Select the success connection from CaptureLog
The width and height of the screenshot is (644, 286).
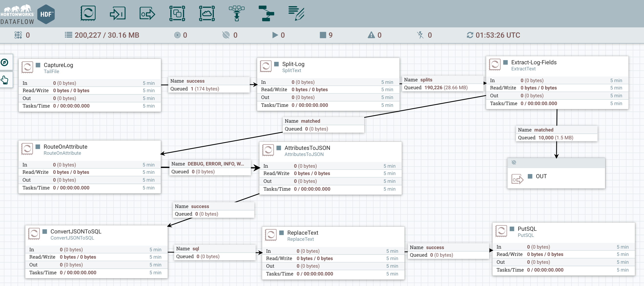coord(209,85)
